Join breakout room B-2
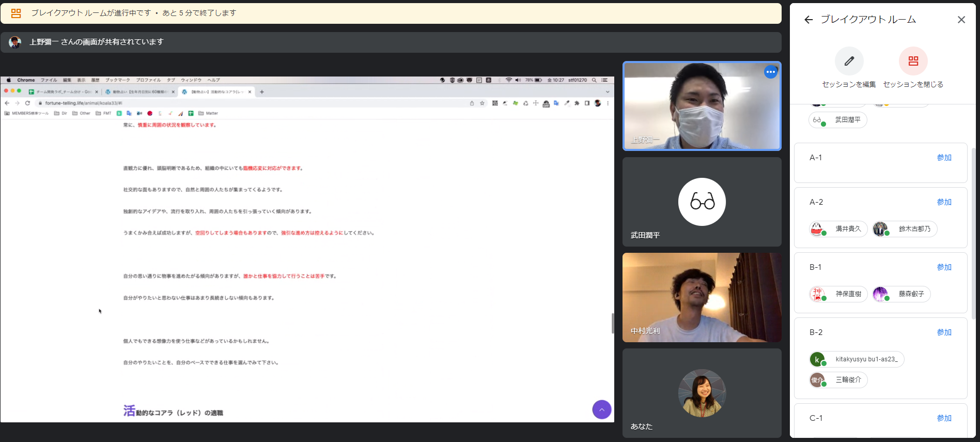The width and height of the screenshot is (980, 442). [944, 332]
